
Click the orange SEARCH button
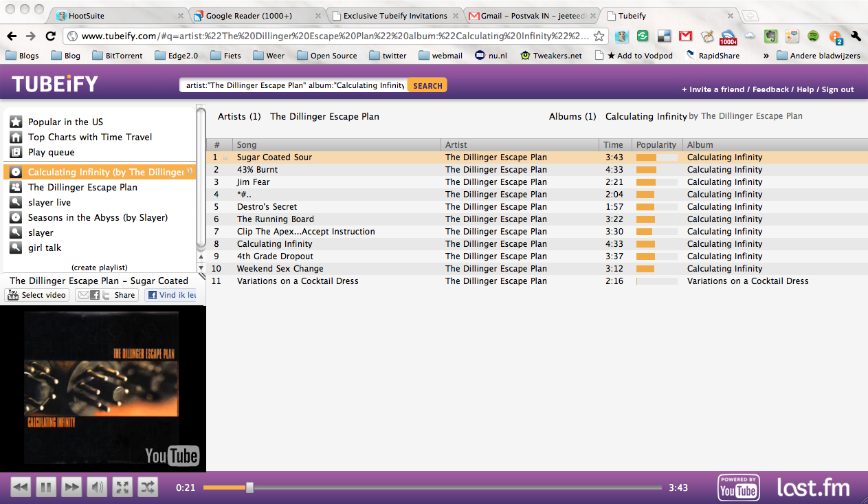(427, 86)
